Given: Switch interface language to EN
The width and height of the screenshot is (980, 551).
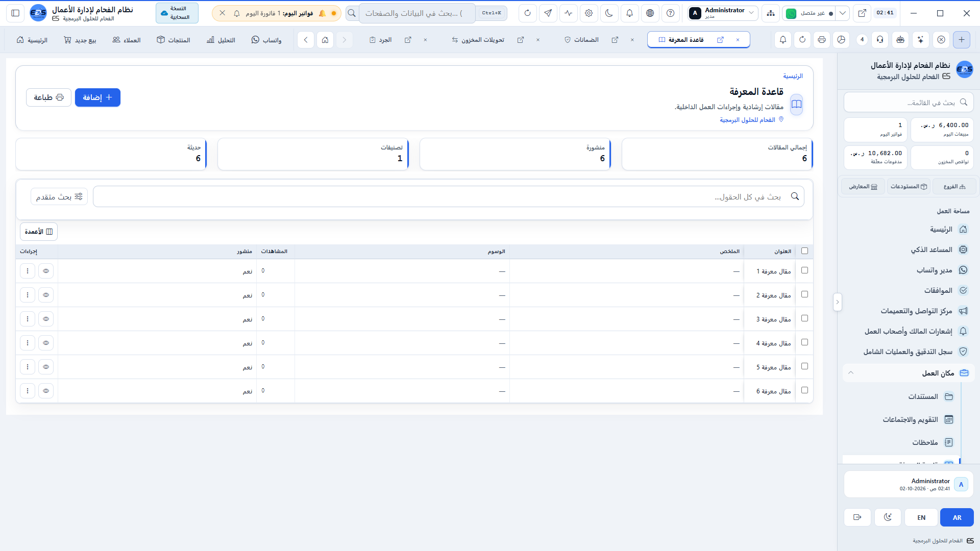Looking at the screenshot, I should click(x=921, y=517).
